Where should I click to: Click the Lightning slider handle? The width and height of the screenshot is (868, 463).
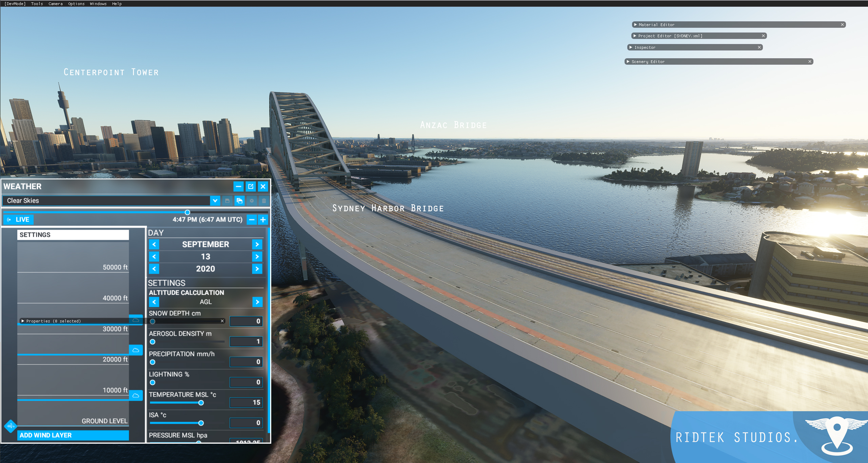click(x=153, y=382)
